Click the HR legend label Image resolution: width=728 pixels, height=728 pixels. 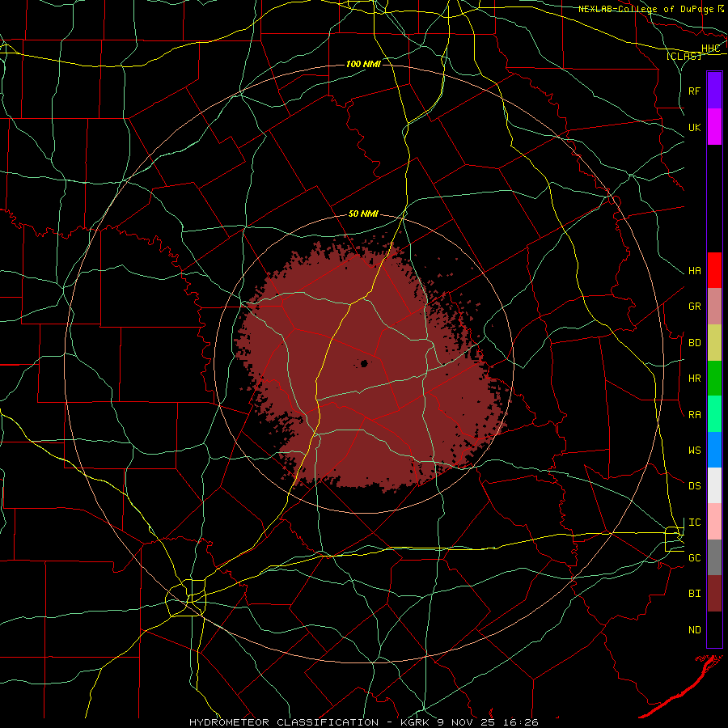pos(695,379)
